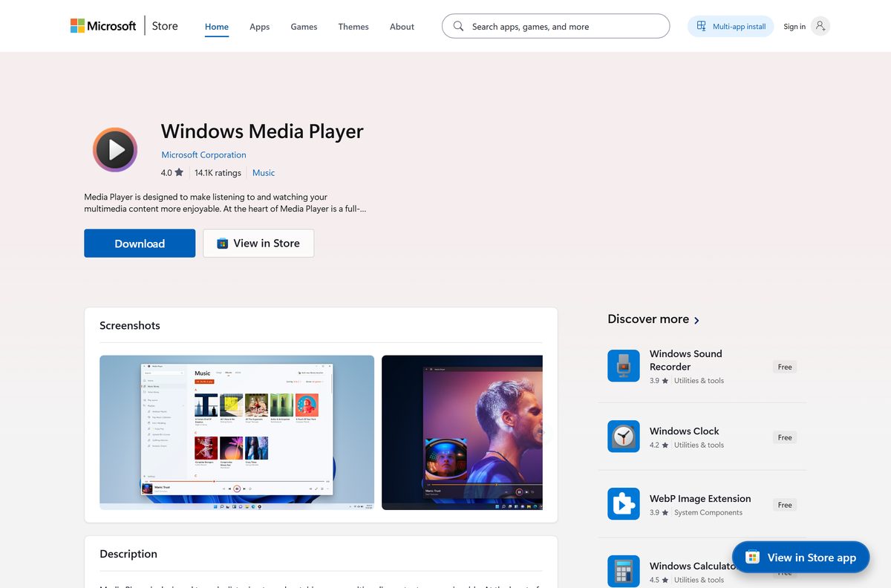Click the Multi-app install button
The height and width of the screenshot is (588, 891).
pyautogui.click(x=731, y=27)
